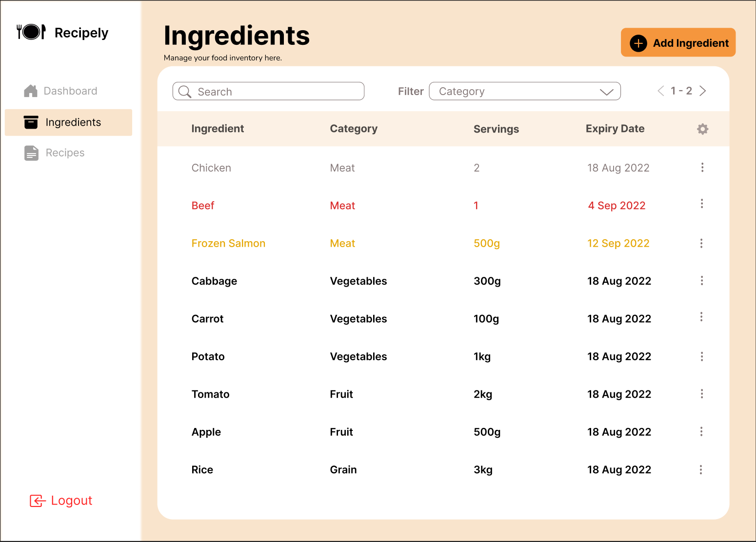Click the plus icon on Add Ingredient
The image size is (756, 542).
pos(638,43)
